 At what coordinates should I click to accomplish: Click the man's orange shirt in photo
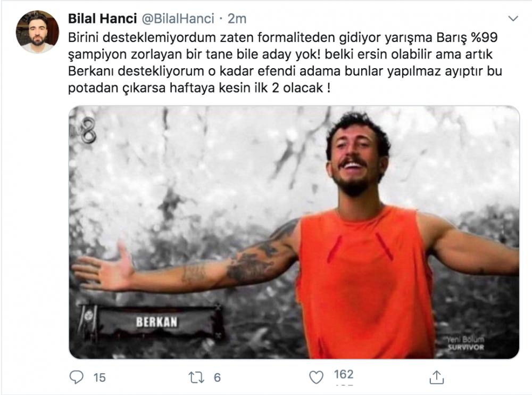(x=365, y=282)
